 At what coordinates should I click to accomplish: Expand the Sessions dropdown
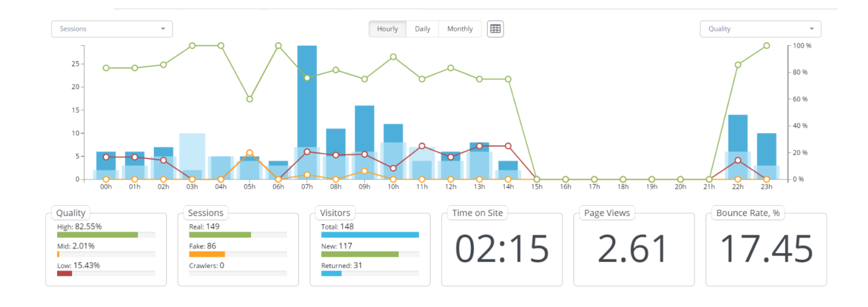(112, 29)
